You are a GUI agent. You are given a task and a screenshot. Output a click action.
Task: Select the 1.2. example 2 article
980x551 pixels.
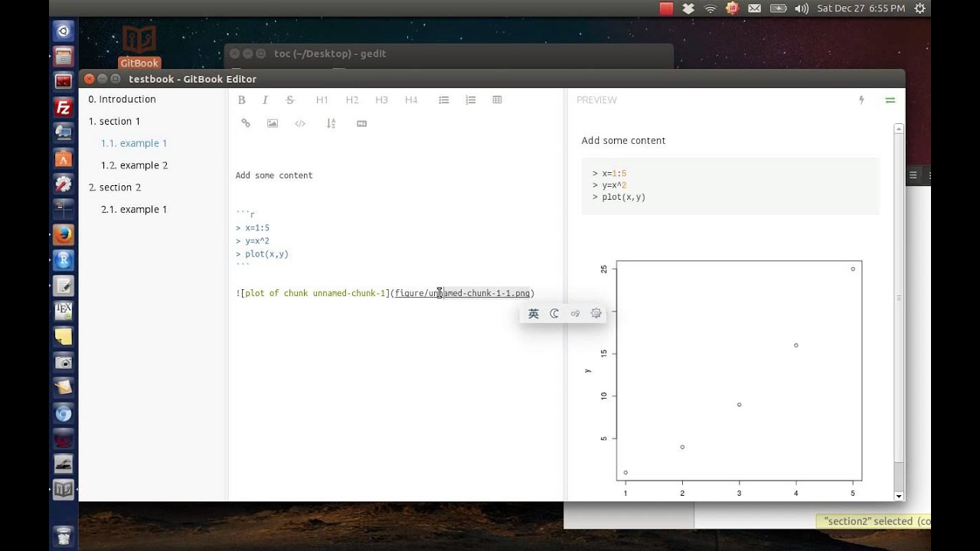click(134, 165)
